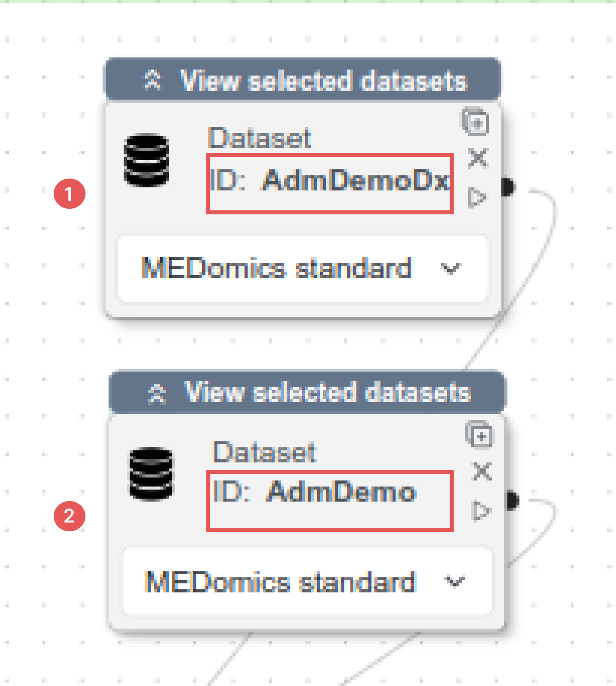Viewport: 616px width, 686px height.
Task: Delete the AdmDemoDx node with X icon
Action: (477, 158)
